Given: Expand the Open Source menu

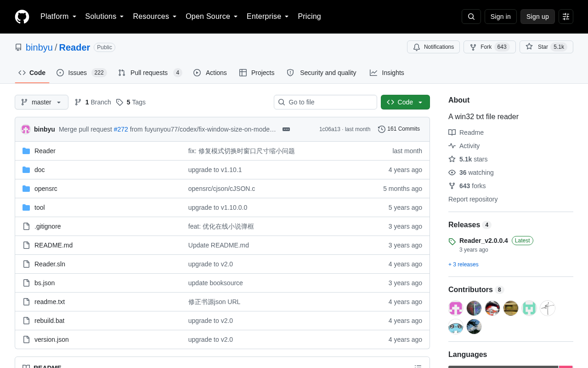Looking at the screenshot, I should [x=212, y=17].
